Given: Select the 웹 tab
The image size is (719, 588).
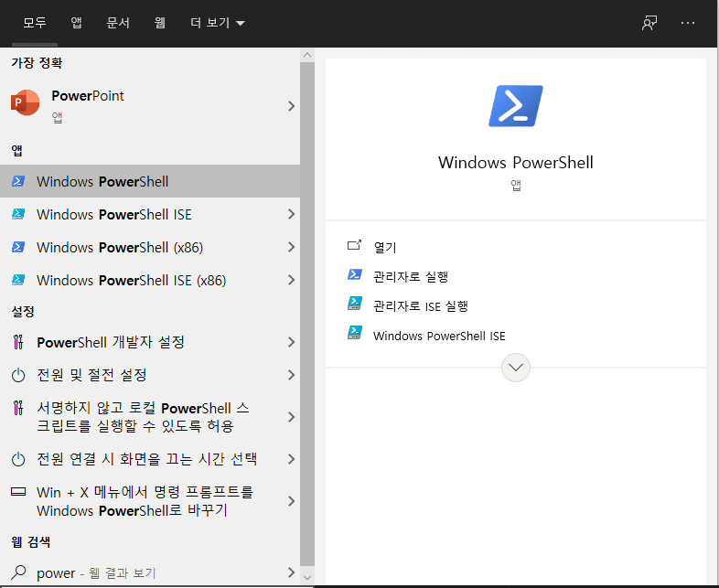Looking at the screenshot, I should point(160,23).
